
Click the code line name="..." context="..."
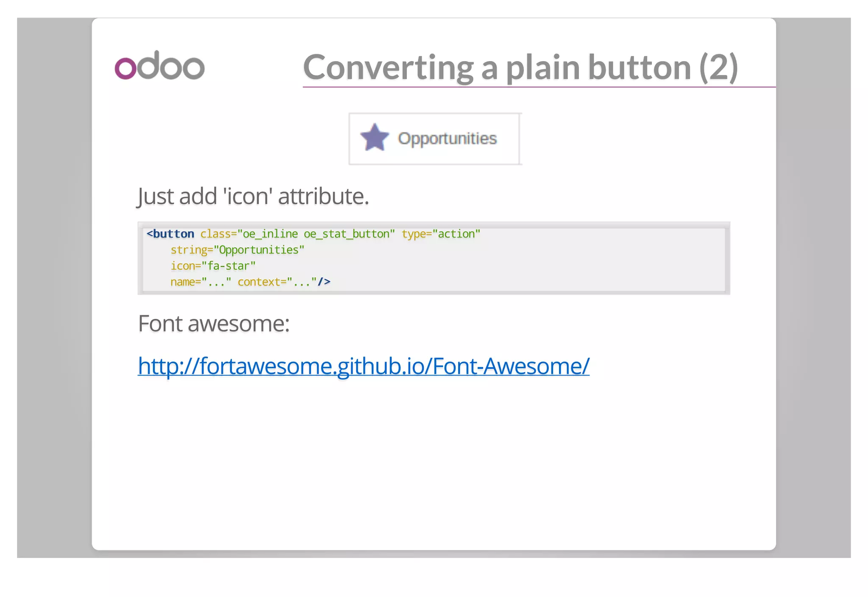click(250, 282)
